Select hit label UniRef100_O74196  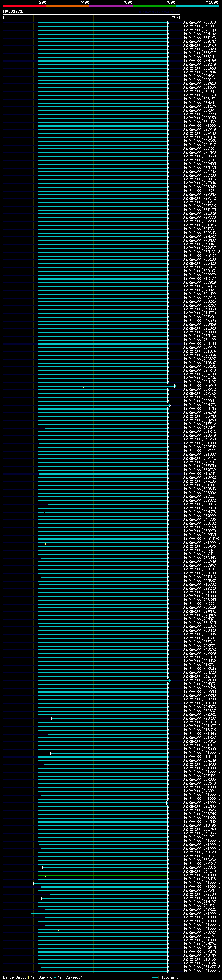(x=199, y=481)
